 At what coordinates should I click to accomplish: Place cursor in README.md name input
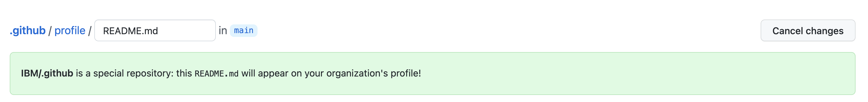(155, 31)
